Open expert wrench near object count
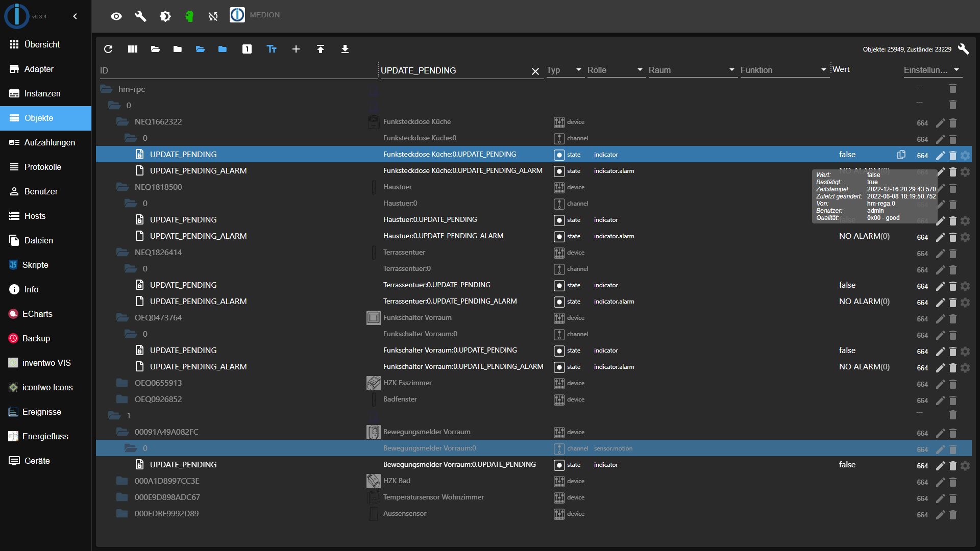 pos(963,49)
